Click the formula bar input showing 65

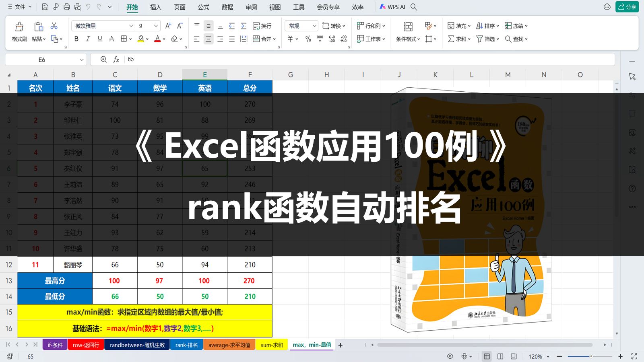click(x=370, y=60)
